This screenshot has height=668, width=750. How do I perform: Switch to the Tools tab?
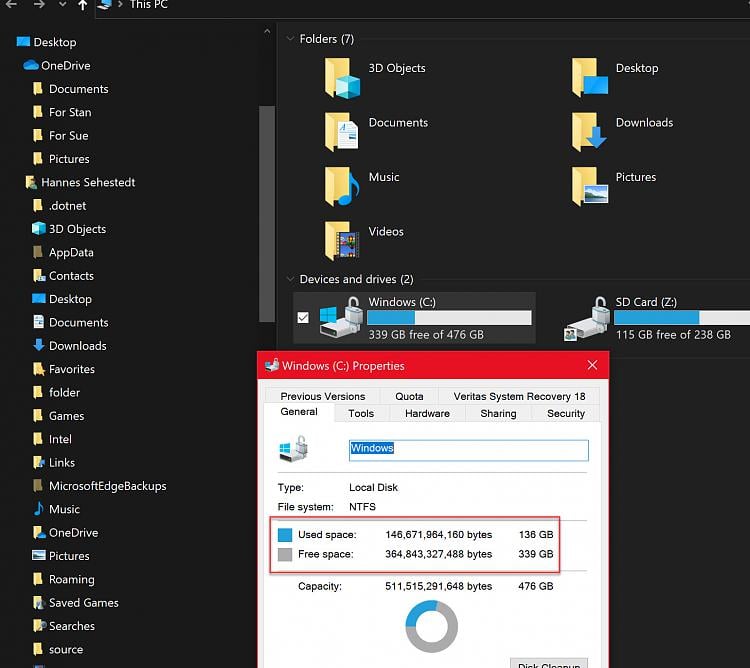pyautogui.click(x=361, y=413)
